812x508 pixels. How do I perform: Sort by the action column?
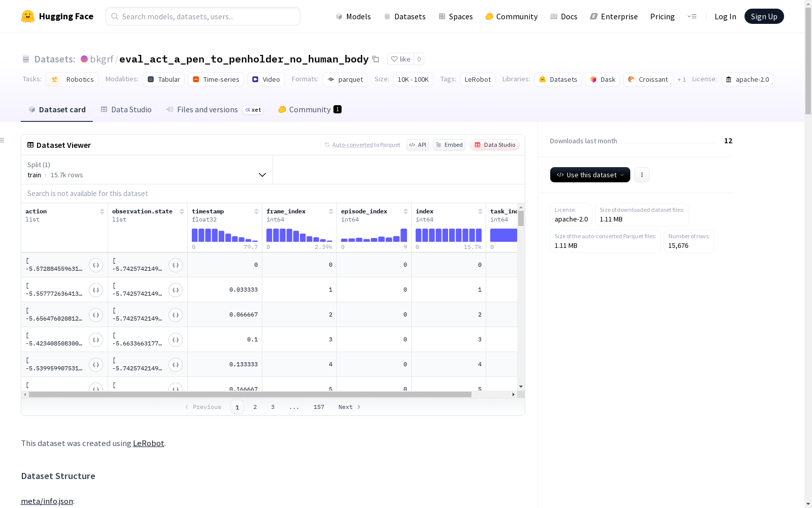102,211
